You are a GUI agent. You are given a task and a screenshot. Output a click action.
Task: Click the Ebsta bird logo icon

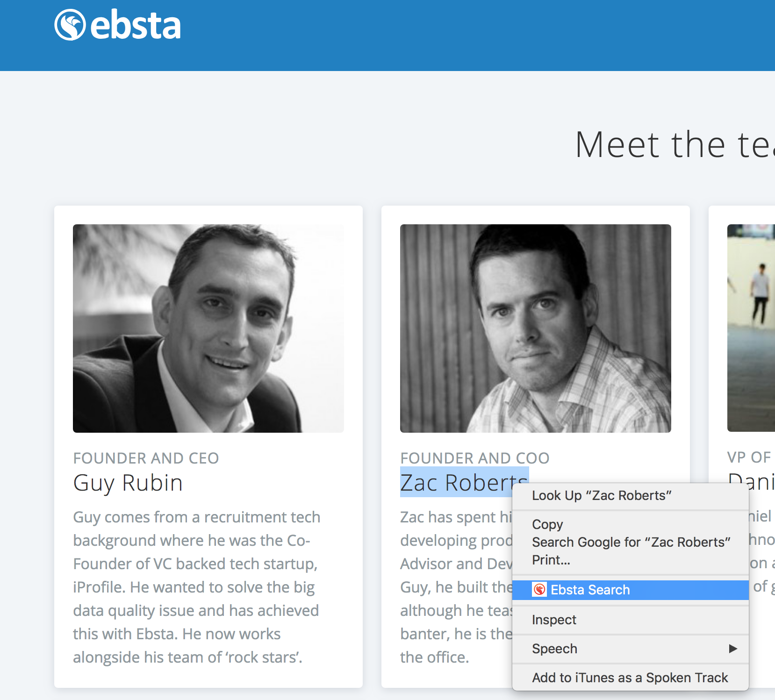coord(70,25)
